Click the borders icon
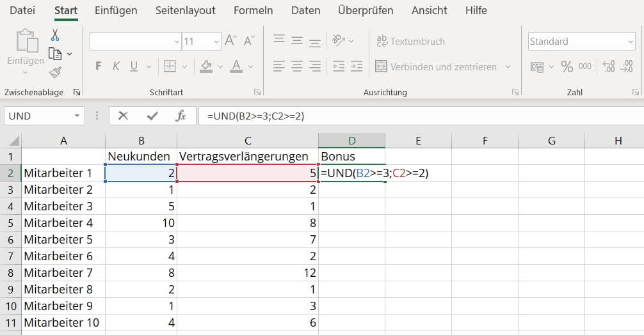The image size is (644, 335). (170, 66)
